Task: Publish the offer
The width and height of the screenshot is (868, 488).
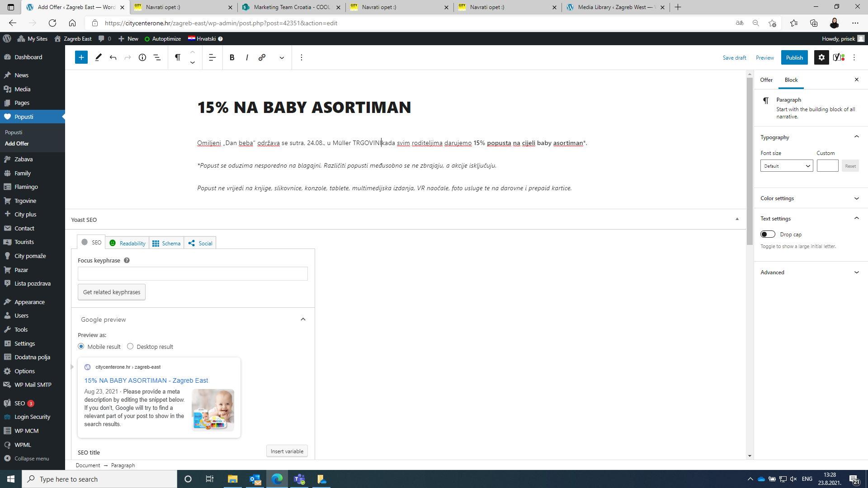Action: pyautogui.click(x=794, y=57)
